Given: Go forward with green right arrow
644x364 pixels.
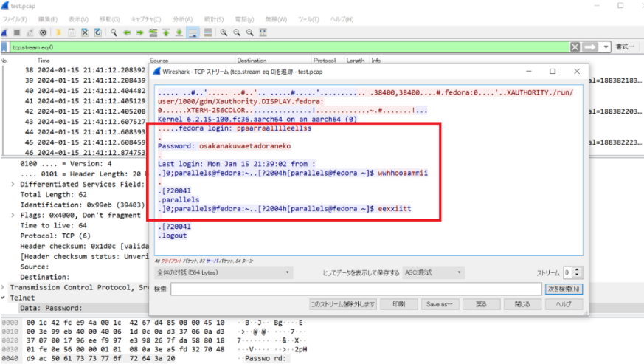Looking at the screenshot, I should point(139,32).
